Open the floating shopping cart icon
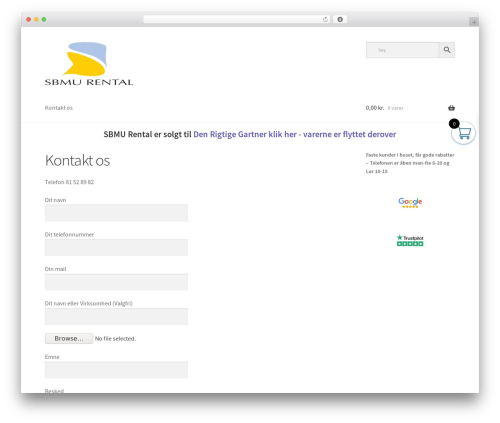This screenshot has height=423, width=500. click(464, 133)
